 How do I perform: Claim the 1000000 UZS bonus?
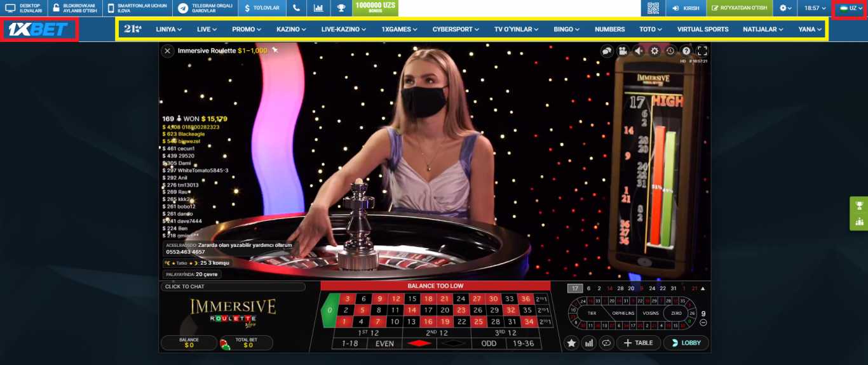pyautogui.click(x=375, y=8)
